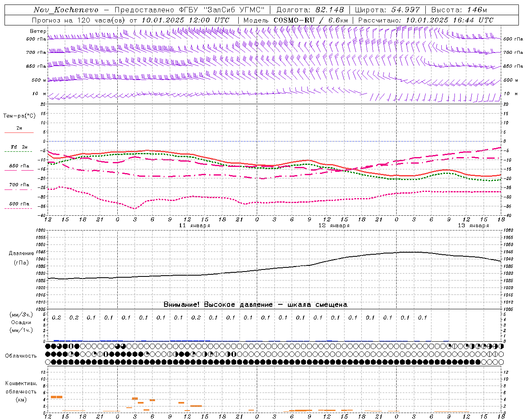Click the 700 гПа temperature legend entry

[19, 185]
